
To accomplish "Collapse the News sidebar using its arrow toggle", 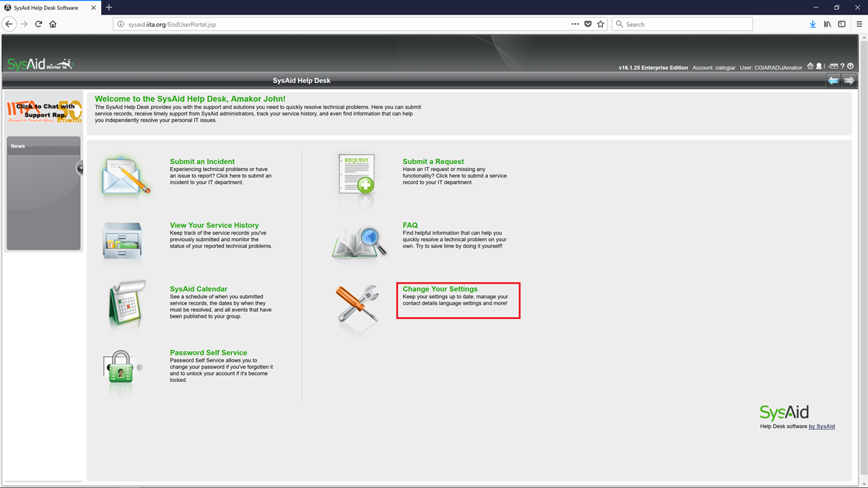I will 79,168.
